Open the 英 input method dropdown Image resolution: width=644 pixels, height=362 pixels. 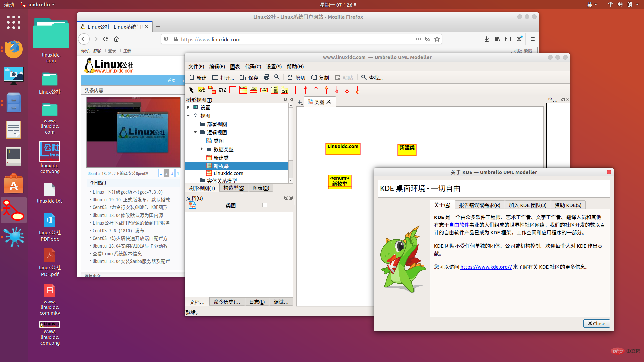[x=592, y=5]
